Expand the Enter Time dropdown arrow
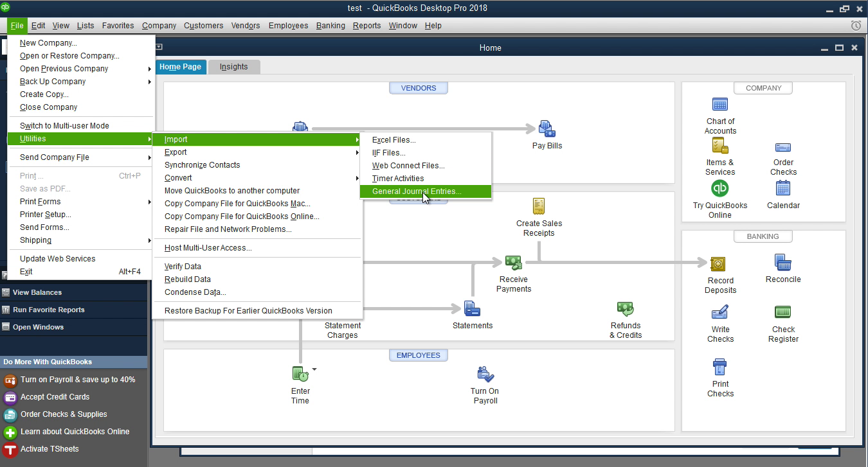 pos(314,369)
